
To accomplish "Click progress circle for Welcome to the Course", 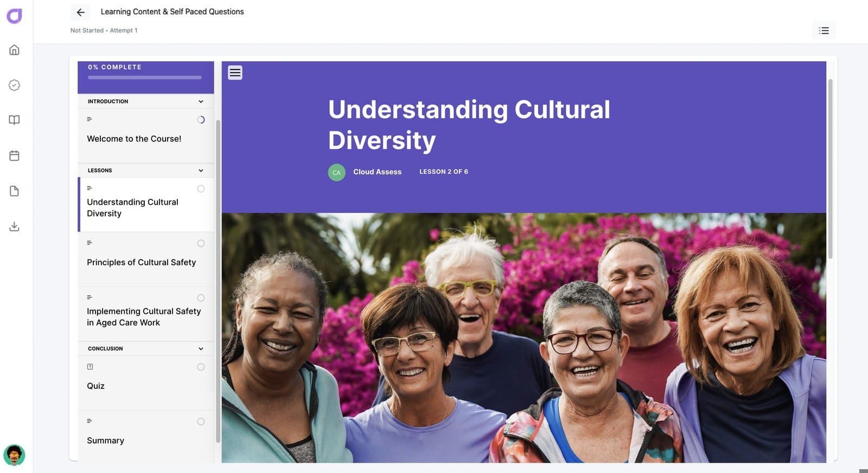I will (x=201, y=119).
